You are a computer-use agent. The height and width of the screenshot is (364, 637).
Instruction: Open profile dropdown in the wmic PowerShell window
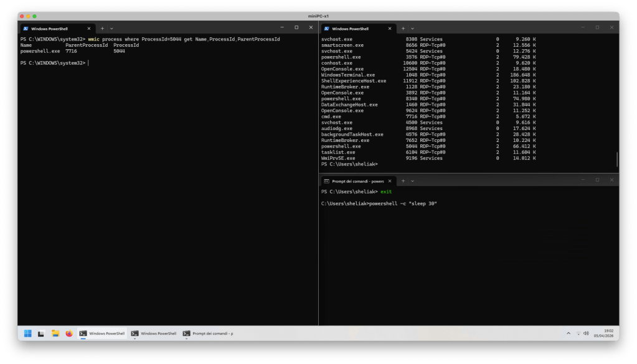[x=111, y=28]
